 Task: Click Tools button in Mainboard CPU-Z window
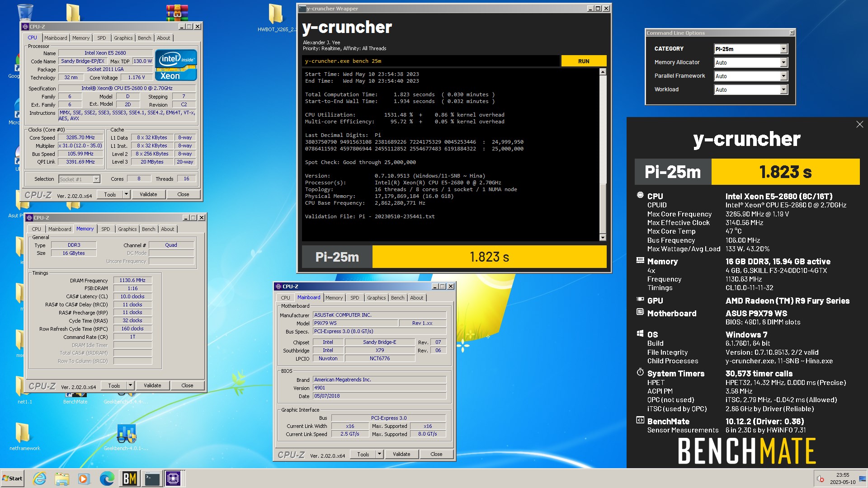tap(363, 454)
